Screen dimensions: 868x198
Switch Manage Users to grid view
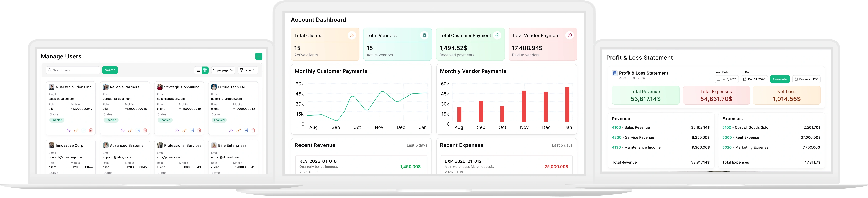205,70
